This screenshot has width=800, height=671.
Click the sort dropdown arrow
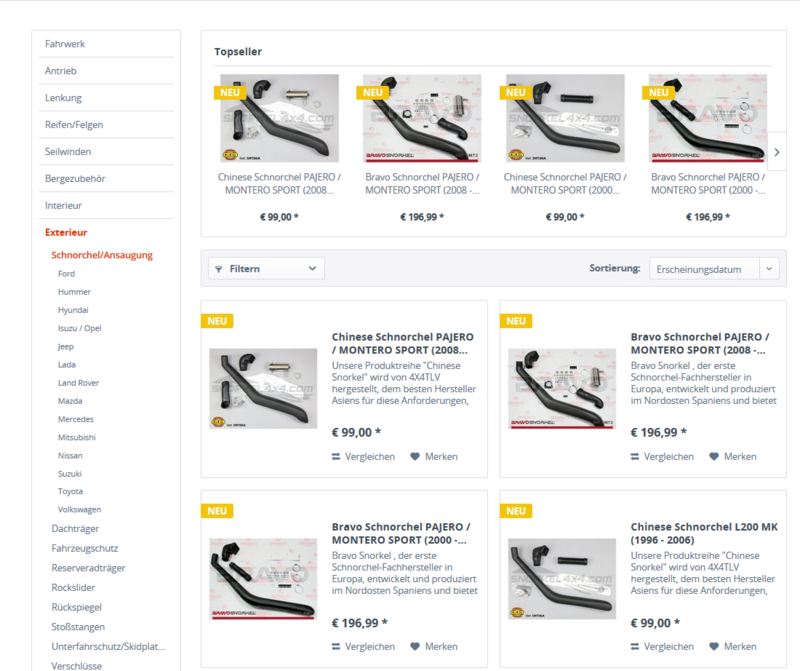click(769, 268)
